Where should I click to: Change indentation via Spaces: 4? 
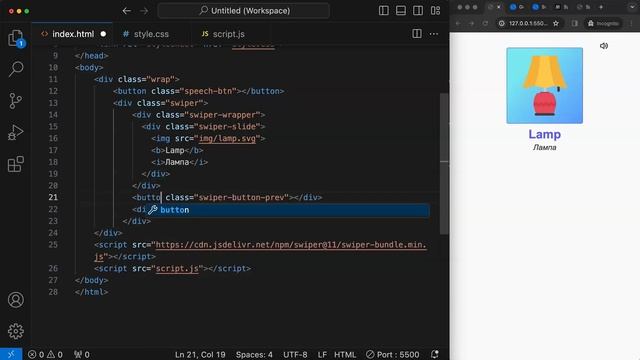[x=254, y=355]
